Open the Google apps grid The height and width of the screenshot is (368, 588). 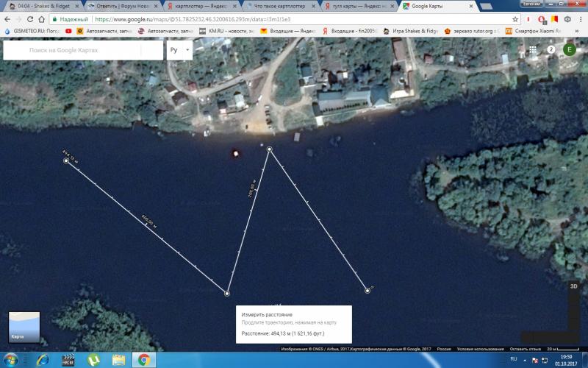(531, 50)
